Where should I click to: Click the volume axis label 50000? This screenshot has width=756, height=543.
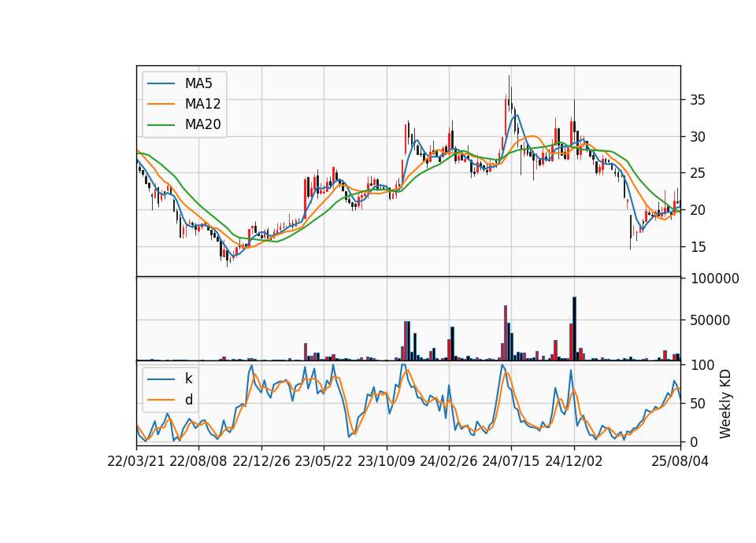click(710, 320)
